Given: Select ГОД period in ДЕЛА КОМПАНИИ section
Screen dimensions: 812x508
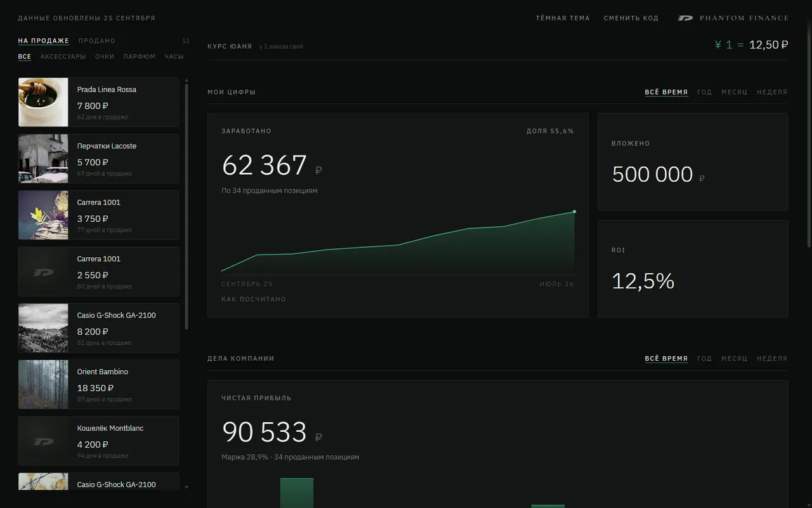Looking at the screenshot, I should pos(705,359).
